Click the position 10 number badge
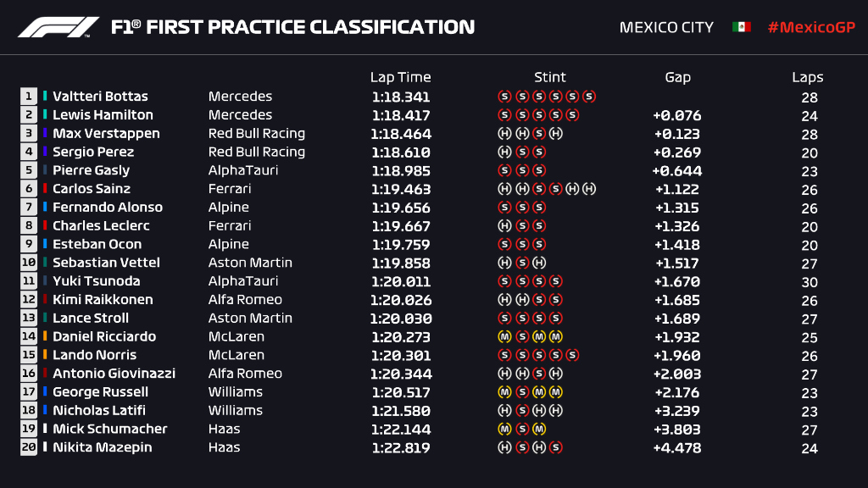The height and width of the screenshot is (488, 868). pos(29,263)
